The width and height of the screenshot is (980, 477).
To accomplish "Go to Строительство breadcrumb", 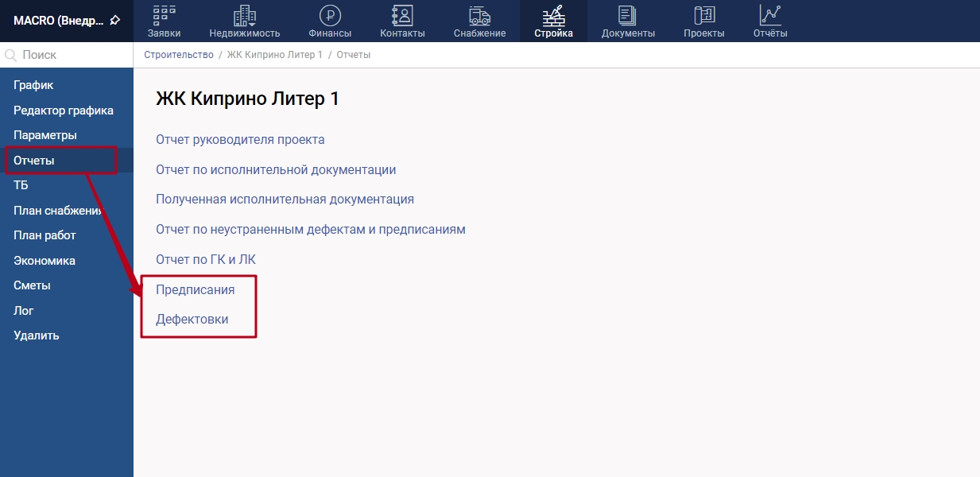I will 179,55.
